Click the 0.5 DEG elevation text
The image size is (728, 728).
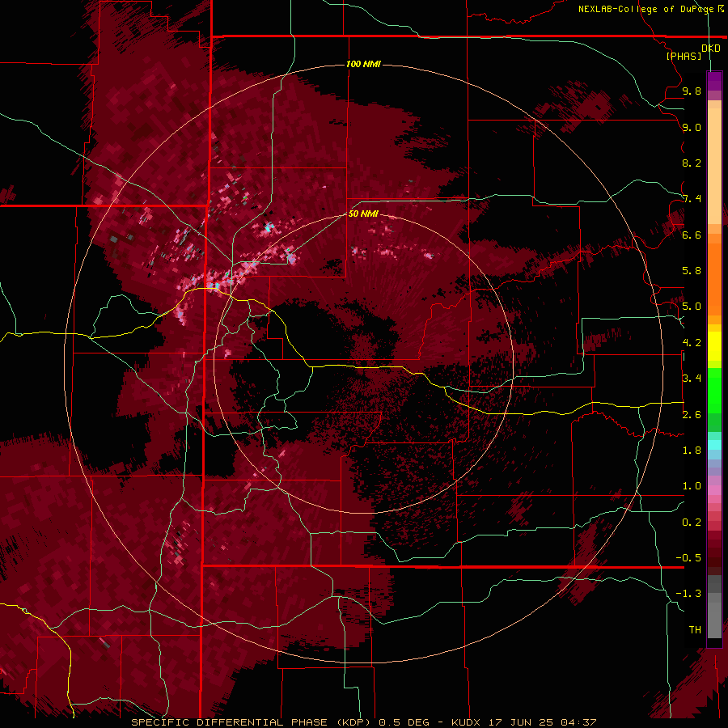coord(404,722)
